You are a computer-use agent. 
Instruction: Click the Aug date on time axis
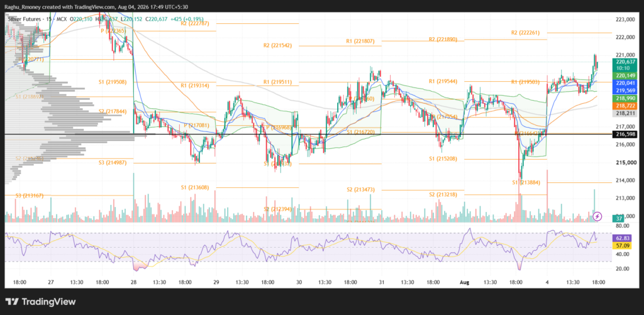tap(464, 282)
